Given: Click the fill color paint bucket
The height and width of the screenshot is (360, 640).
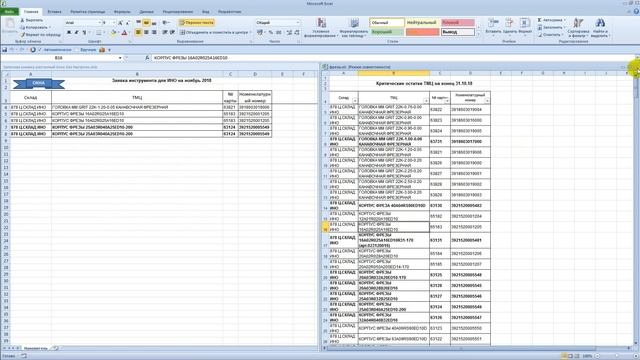Looking at the screenshot, I should pos(113,33).
